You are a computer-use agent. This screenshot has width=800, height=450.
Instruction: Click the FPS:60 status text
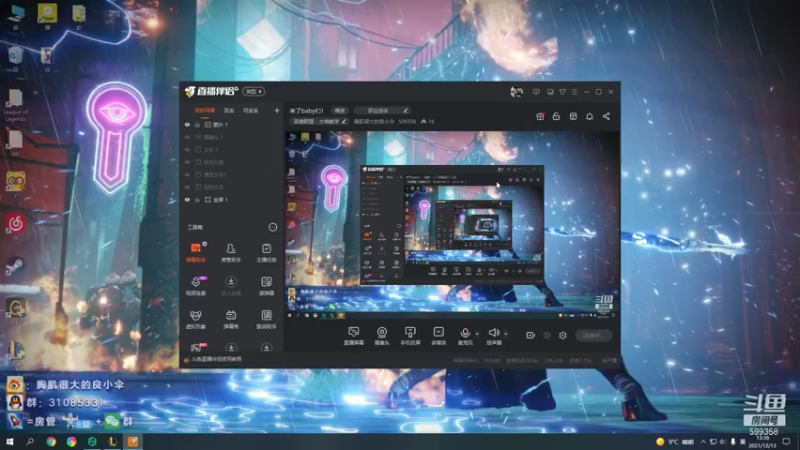pos(492,360)
